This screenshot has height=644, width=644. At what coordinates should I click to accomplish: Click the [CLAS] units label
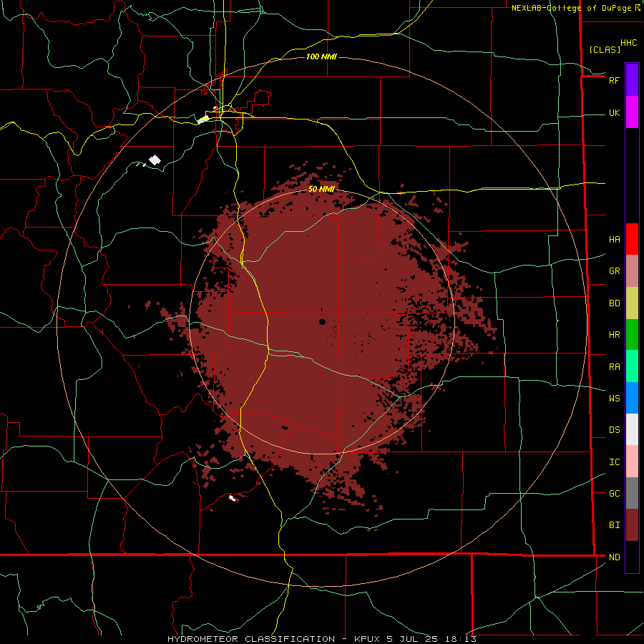tap(605, 49)
